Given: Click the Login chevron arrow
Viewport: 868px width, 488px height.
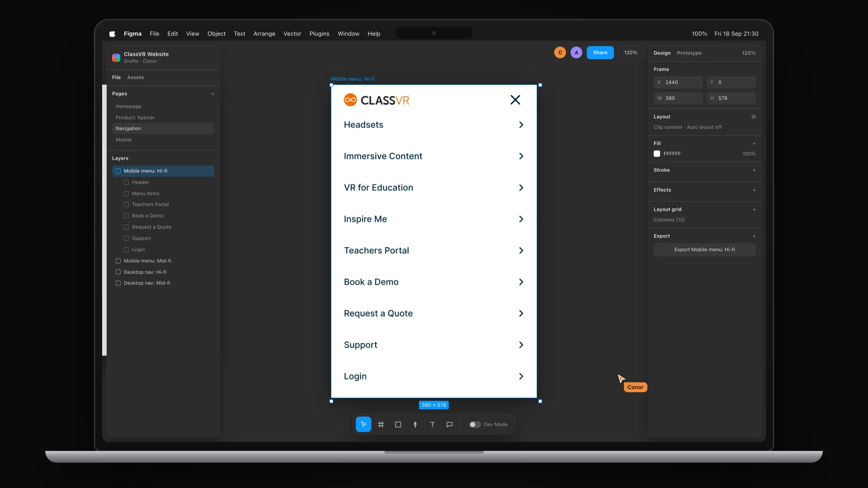Looking at the screenshot, I should coord(521,376).
